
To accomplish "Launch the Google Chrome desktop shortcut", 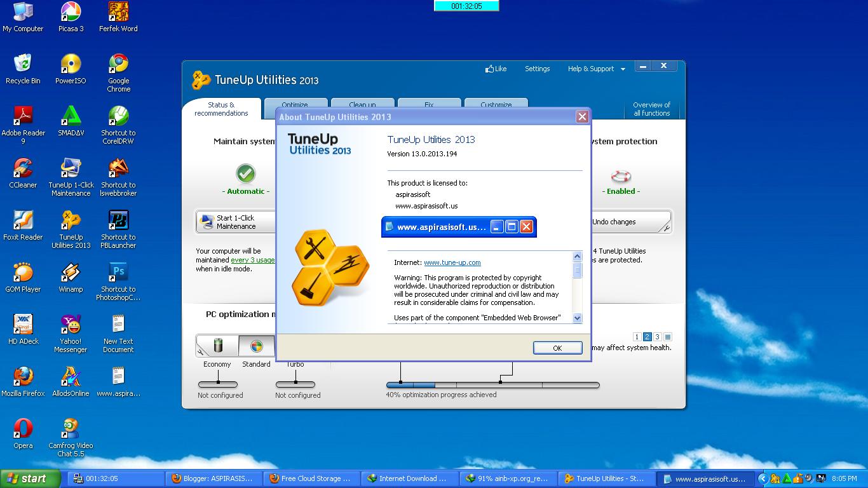I will 118,73.
